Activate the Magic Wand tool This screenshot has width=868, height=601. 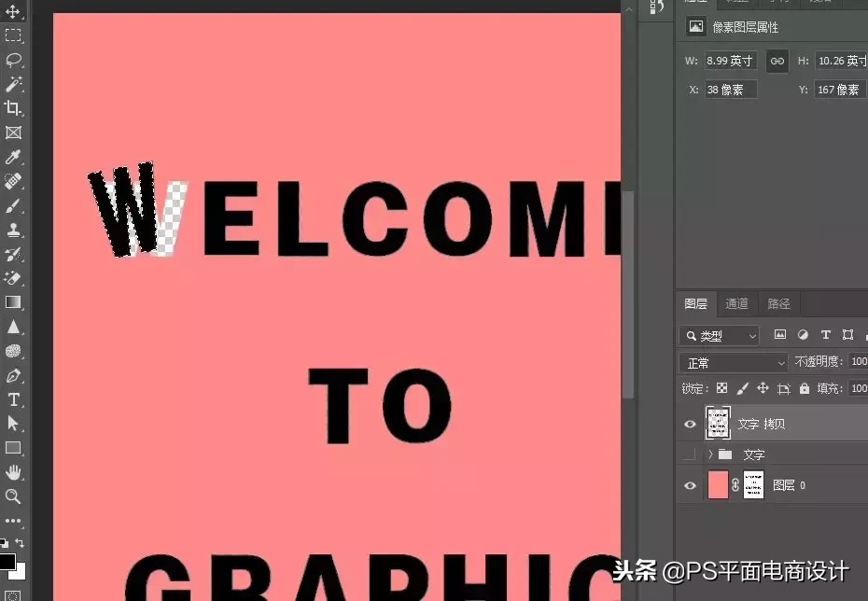click(13, 84)
